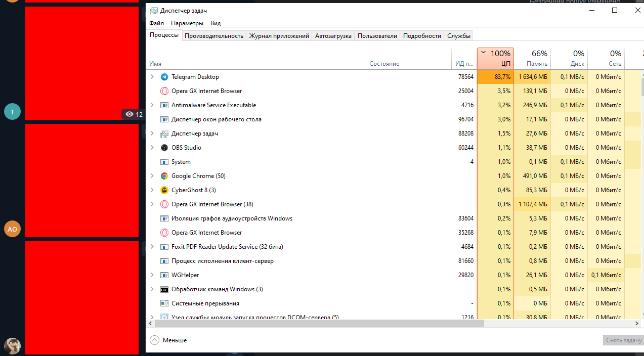Click the horizontal scrollbar of the process list
Viewport: 644px width, 356px height.
click(316, 323)
